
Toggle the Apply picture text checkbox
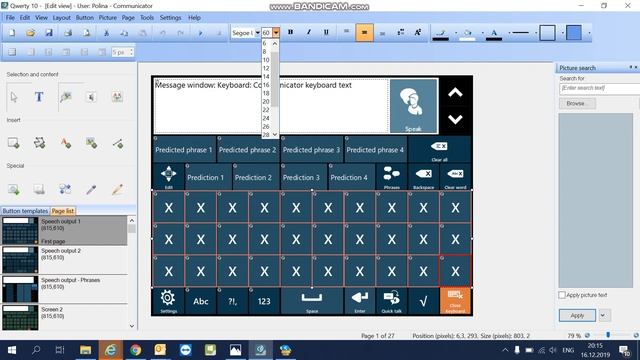click(562, 295)
